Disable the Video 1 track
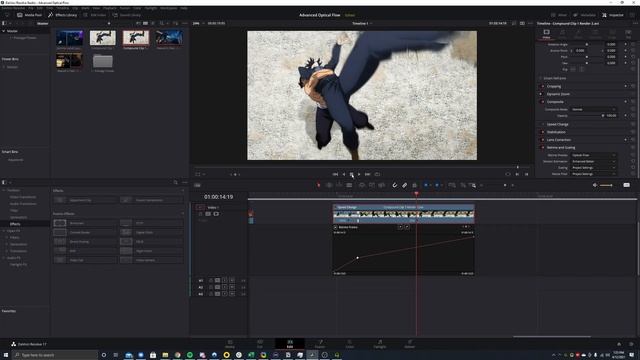640x360 pixels. (x=216, y=214)
